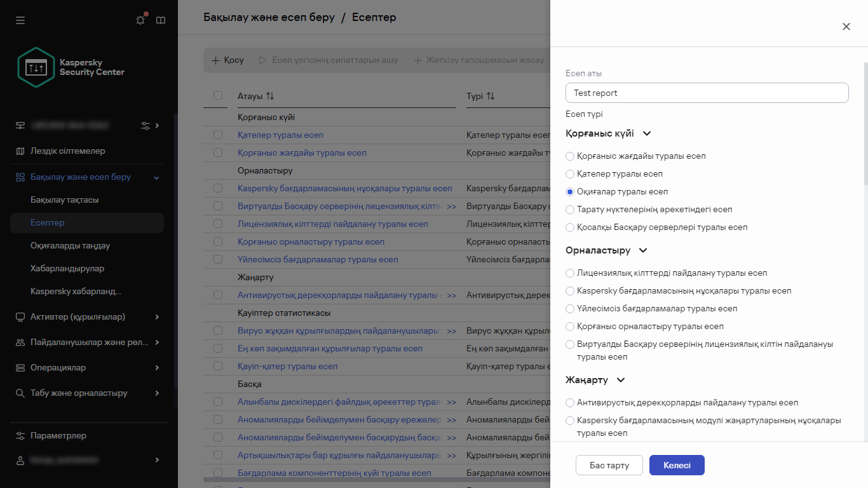This screenshot has height=488, width=868.
Task: Click the Есеп аты text field
Action: (707, 93)
